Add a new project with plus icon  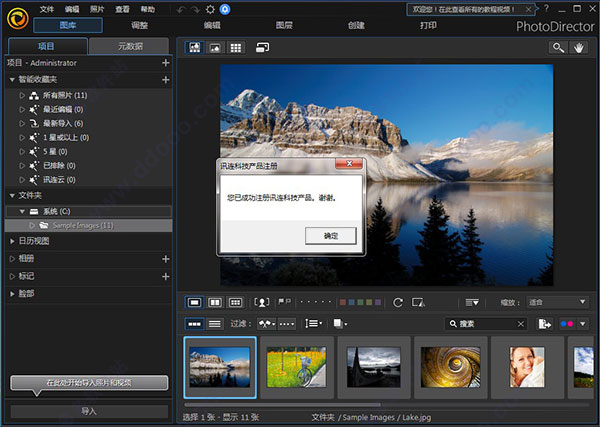click(x=166, y=63)
